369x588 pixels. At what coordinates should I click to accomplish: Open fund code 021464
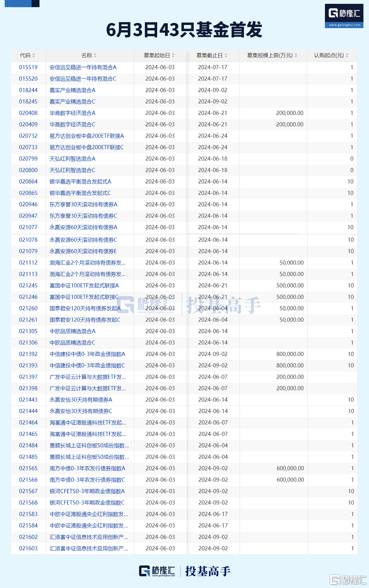tap(28, 423)
